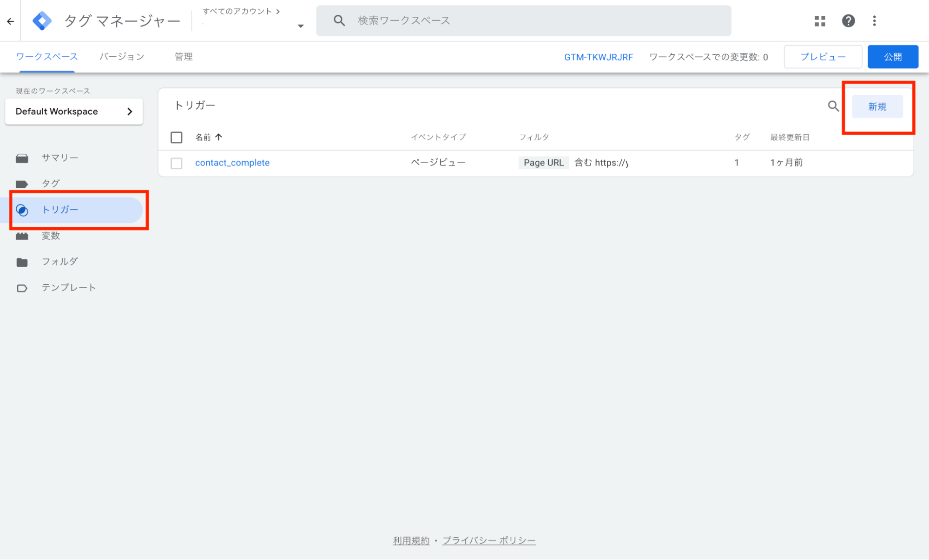Expand the Default Workspace selector chevron
This screenshot has height=560, width=929.
click(x=130, y=112)
